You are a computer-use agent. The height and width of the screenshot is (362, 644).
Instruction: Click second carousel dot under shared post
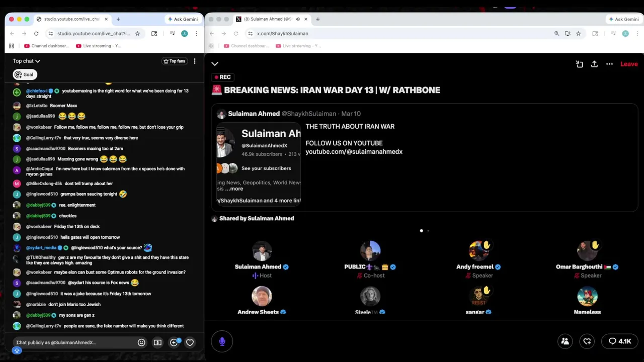coord(428,231)
